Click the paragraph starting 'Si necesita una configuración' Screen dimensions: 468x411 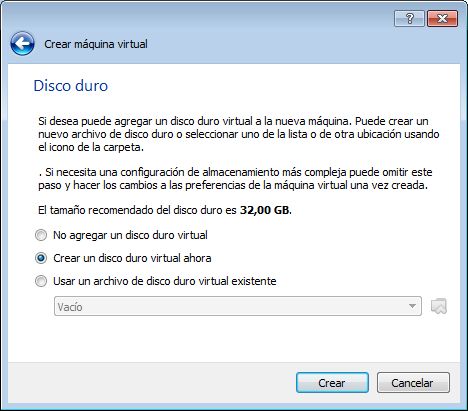pos(235,179)
